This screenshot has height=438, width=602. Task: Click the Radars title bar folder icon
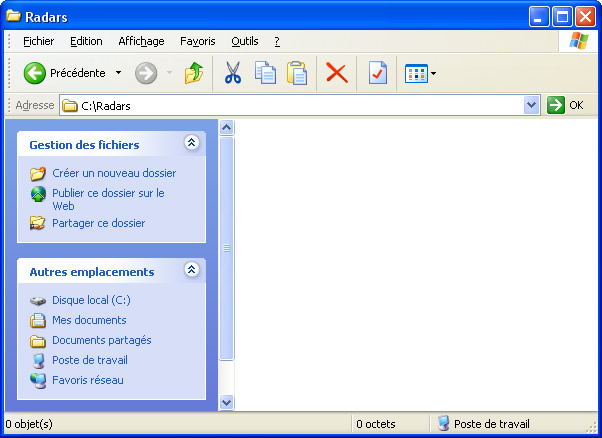tap(13, 16)
